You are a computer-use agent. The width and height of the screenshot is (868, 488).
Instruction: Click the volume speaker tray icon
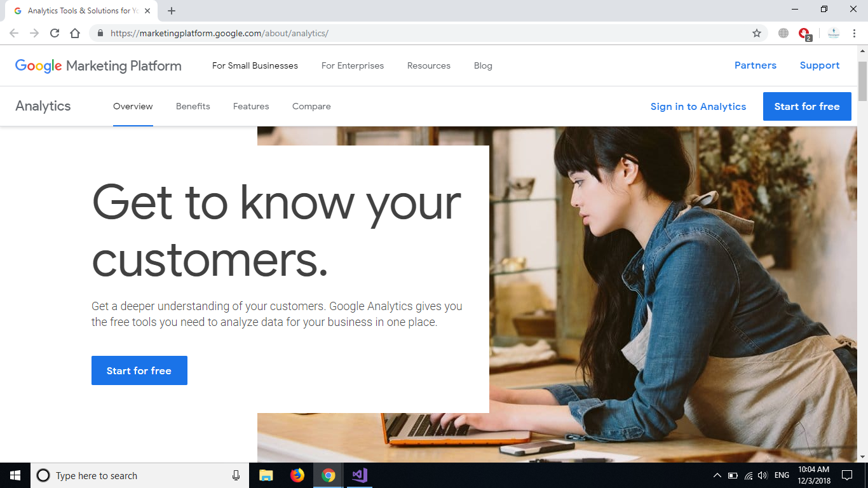pyautogui.click(x=763, y=475)
